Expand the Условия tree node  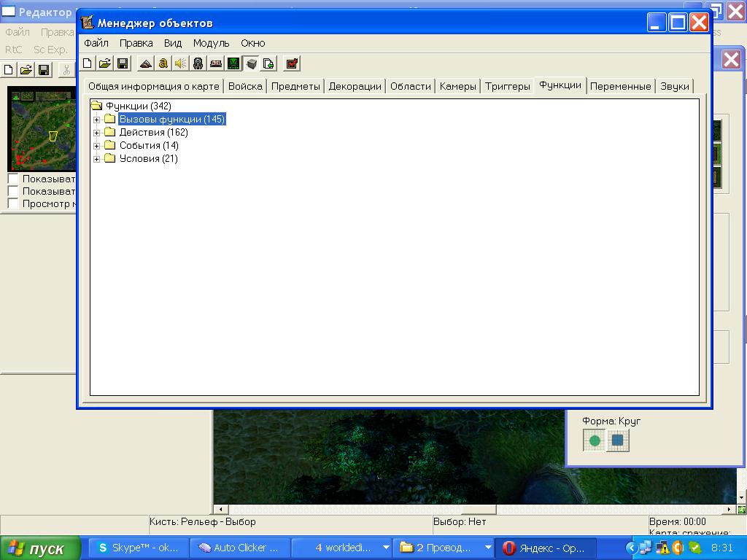pyautogui.click(x=97, y=159)
